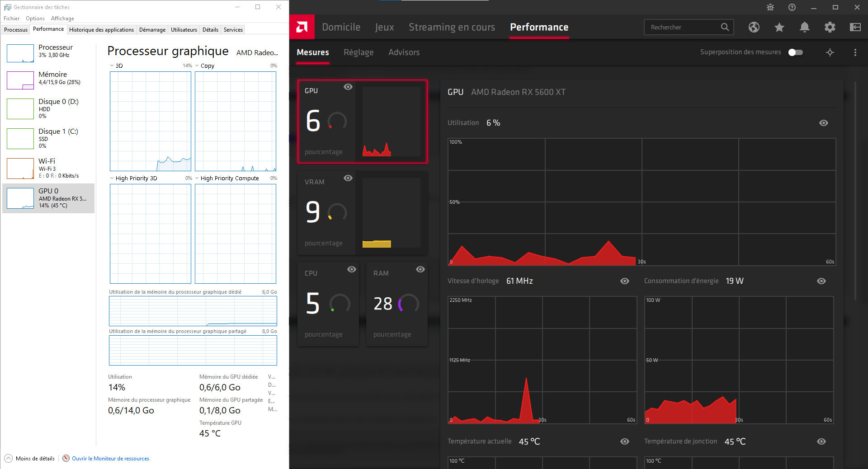The height and width of the screenshot is (469, 868).
Task: Select the CPU metric card
Action: tap(328, 304)
